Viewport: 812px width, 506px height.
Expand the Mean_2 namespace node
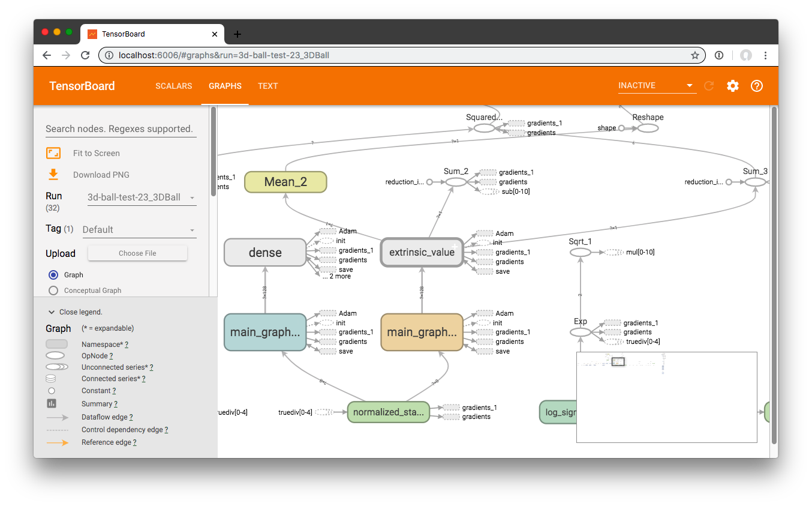pyautogui.click(x=285, y=182)
